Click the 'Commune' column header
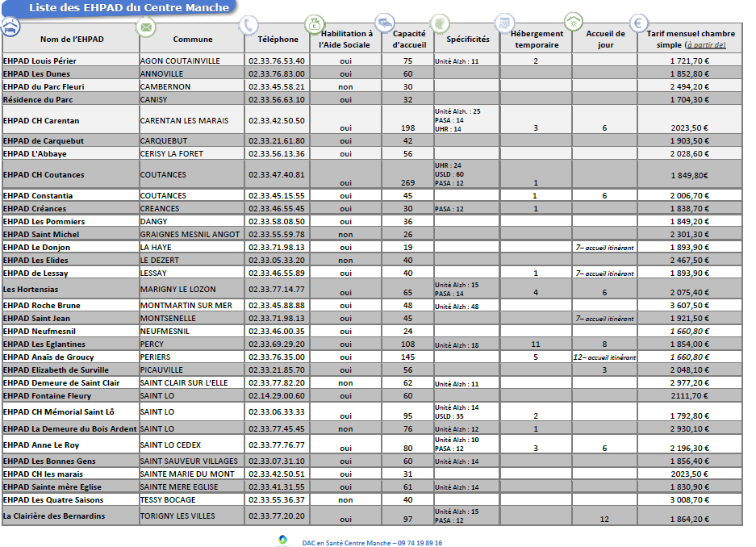The width and height of the screenshot is (756, 547). point(193,39)
